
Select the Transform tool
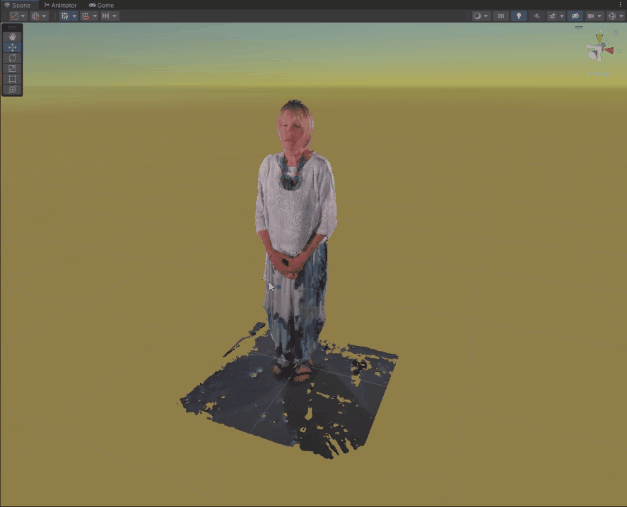tap(12, 89)
